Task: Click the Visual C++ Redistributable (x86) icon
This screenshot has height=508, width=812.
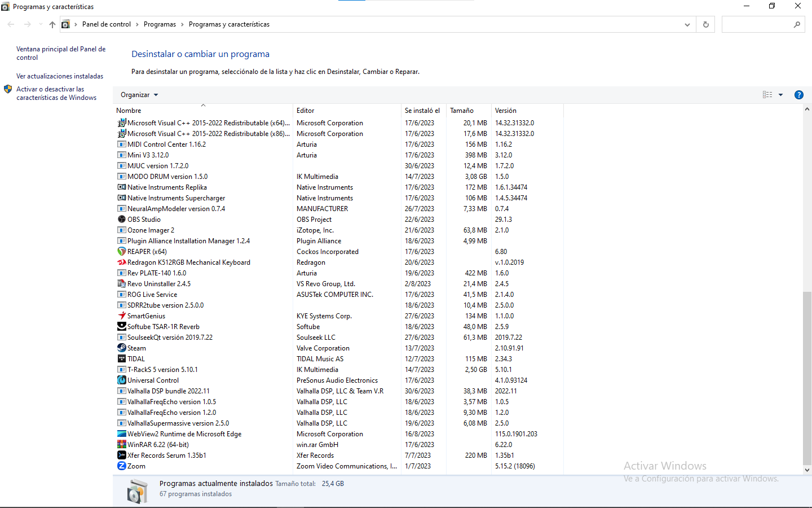Action: [121, 134]
